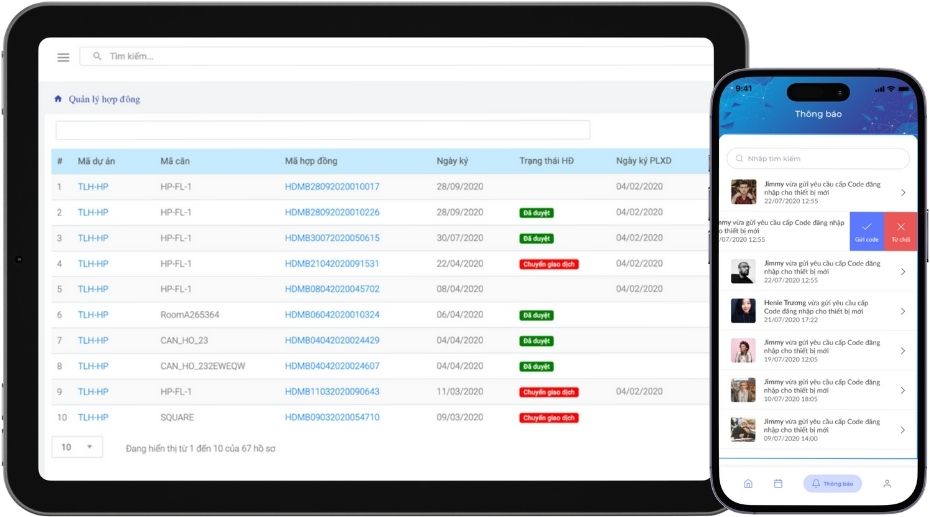Tap avatar of notification dated 09/07/2020

[x=743, y=430]
